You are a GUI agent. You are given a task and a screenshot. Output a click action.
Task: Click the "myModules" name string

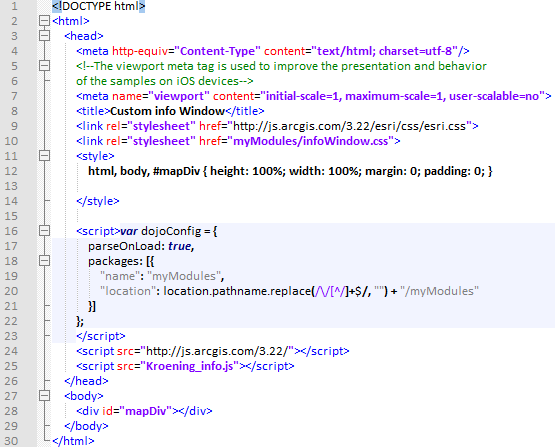[x=184, y=276]
